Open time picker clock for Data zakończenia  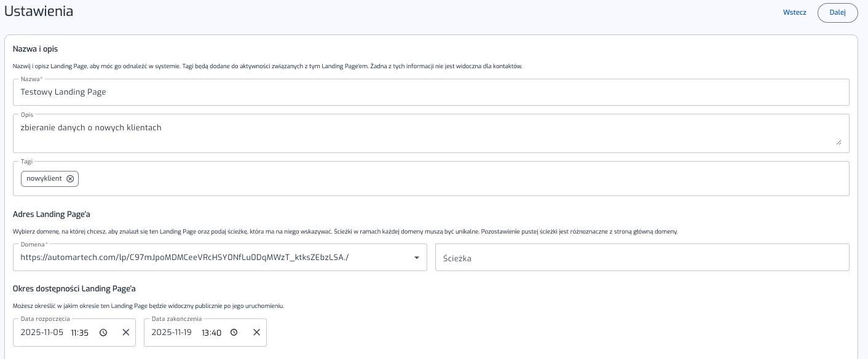[234, 333]
